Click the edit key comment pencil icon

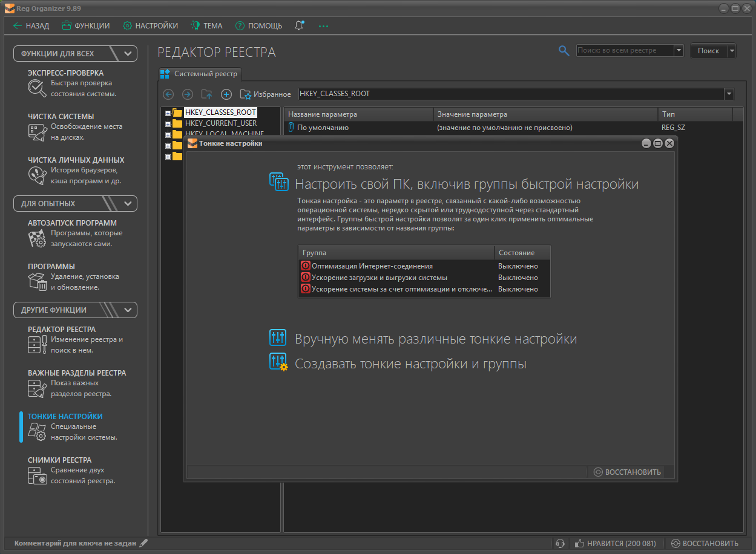pyautogui.click(x=143, y=543)
